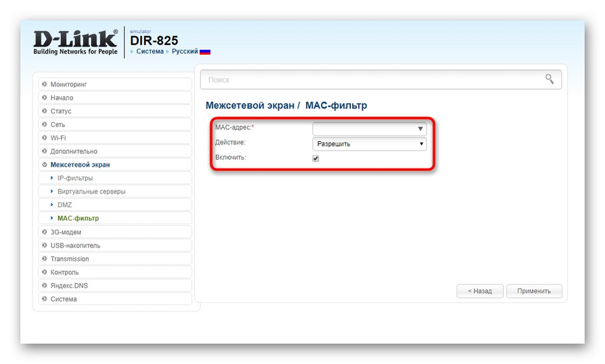605x364 pixels.
Task: Select the MAC-фильтр menu item
Action: [115, 218]
